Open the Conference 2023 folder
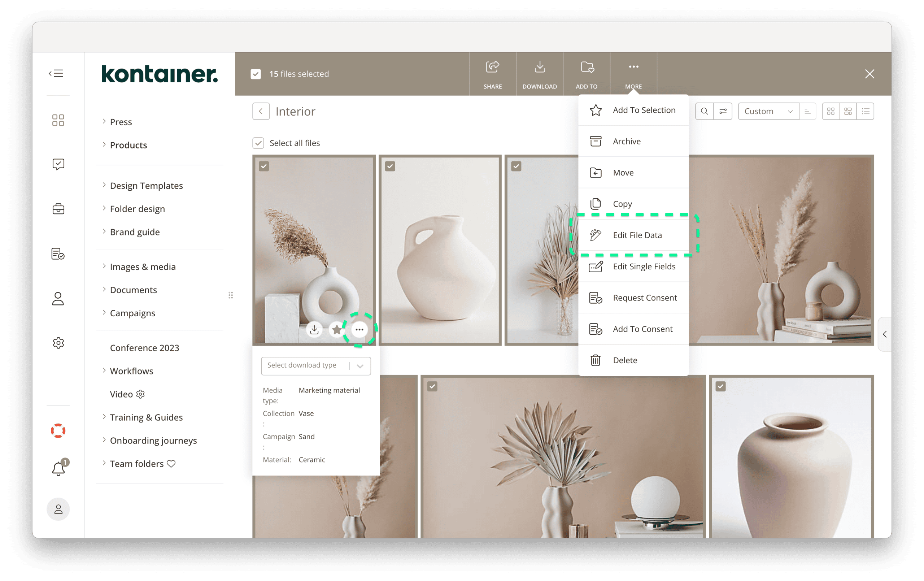The width and height of the screenshot is (924, 581). [144, 347]
